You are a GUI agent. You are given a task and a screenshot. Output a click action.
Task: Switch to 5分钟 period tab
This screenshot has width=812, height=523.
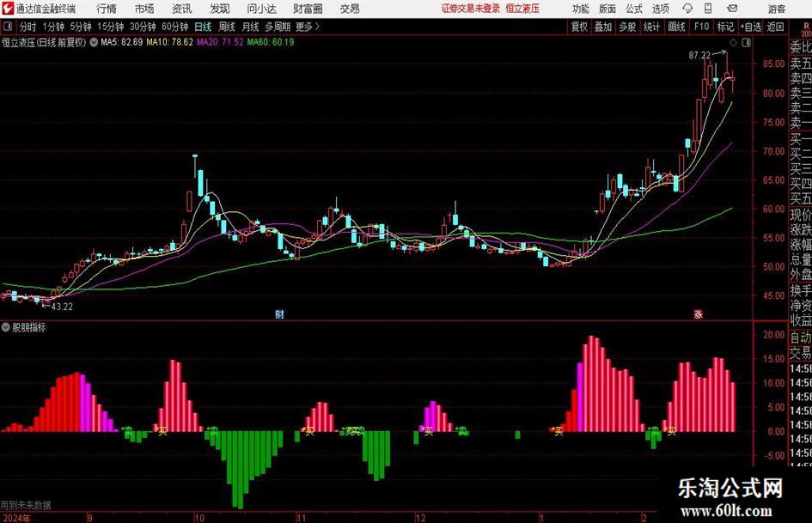click(81, 27)
